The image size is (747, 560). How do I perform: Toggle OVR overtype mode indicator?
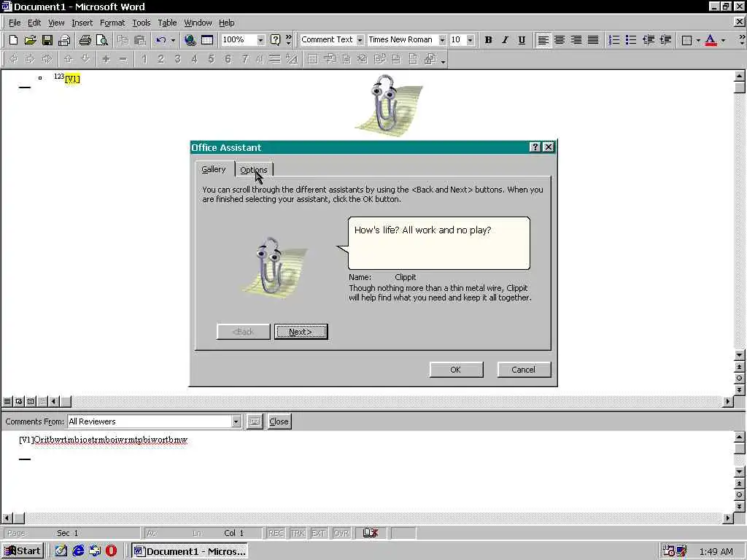coord(341,533)
